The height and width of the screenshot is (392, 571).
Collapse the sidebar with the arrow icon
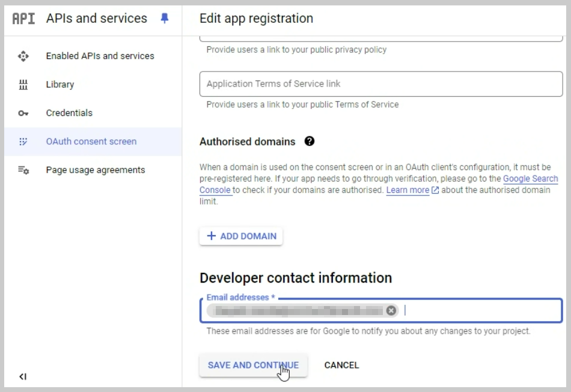[23, 376]
